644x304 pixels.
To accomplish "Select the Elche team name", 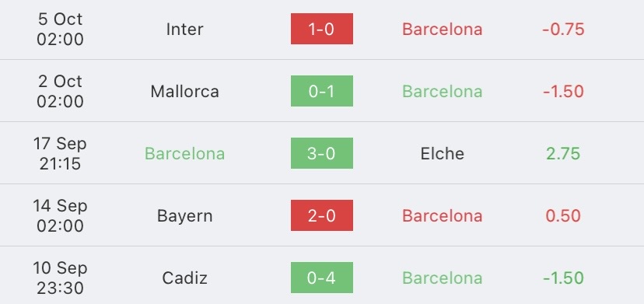I will click(443, 154).
